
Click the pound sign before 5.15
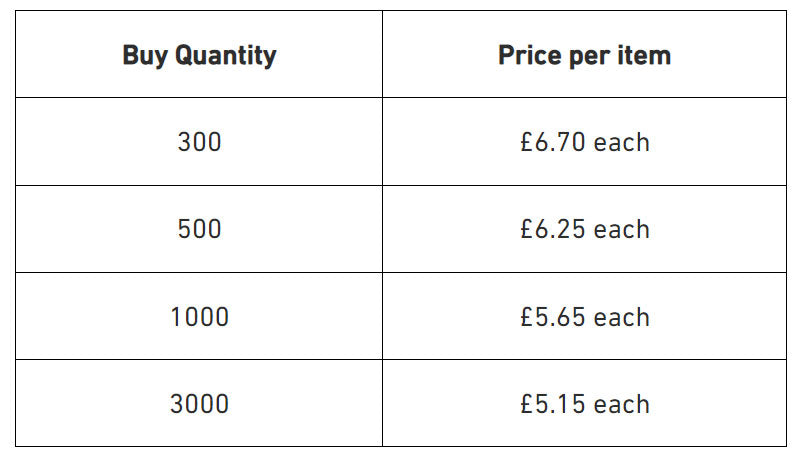(x=528, y=404)
